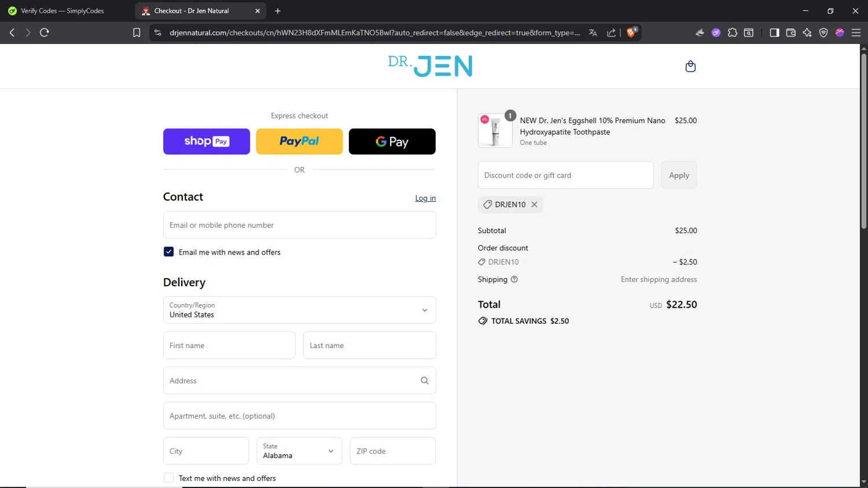Close the Checkout - Dr Jen Natural tab
This screenshot has height=488, width=868.
click(x=258, y=11)
